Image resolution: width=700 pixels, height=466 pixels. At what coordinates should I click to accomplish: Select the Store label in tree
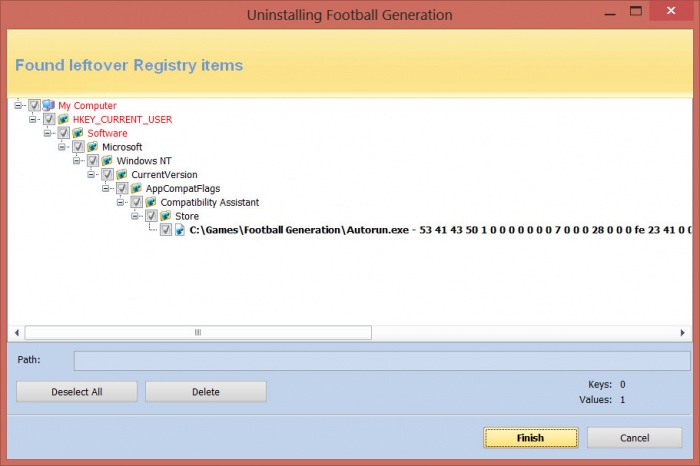[187, 216]
